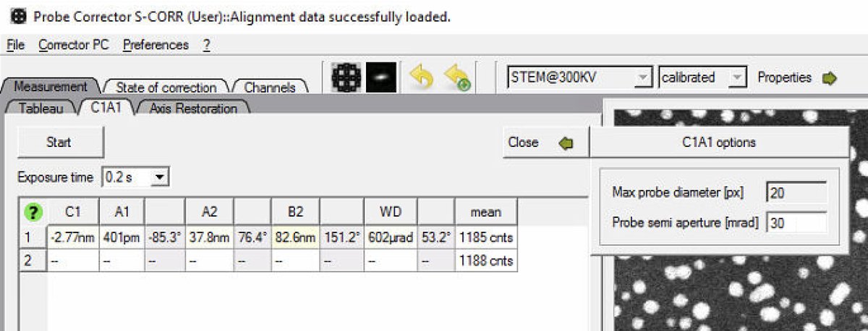The width and height of the screenshot is (868, 331).
Task: Click the green arrow beside Properties
Action: [830, 77]
